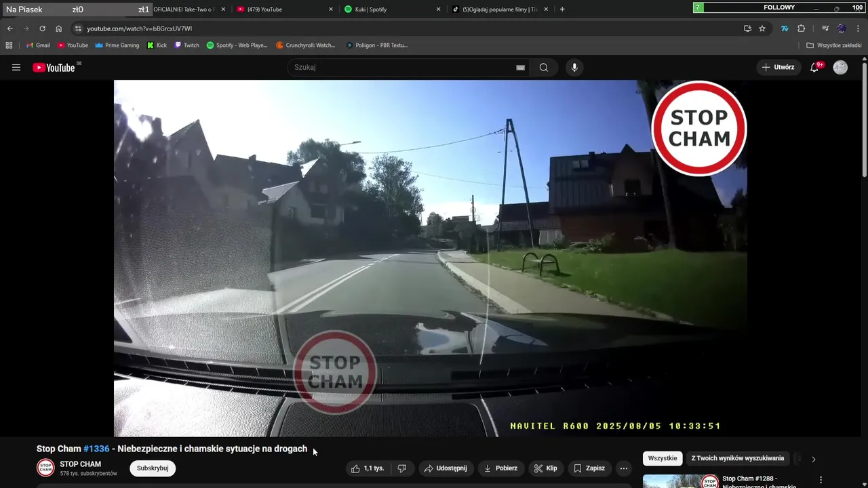Open YouTube notifications bell
Screen dimensions: 868x488
815,67
